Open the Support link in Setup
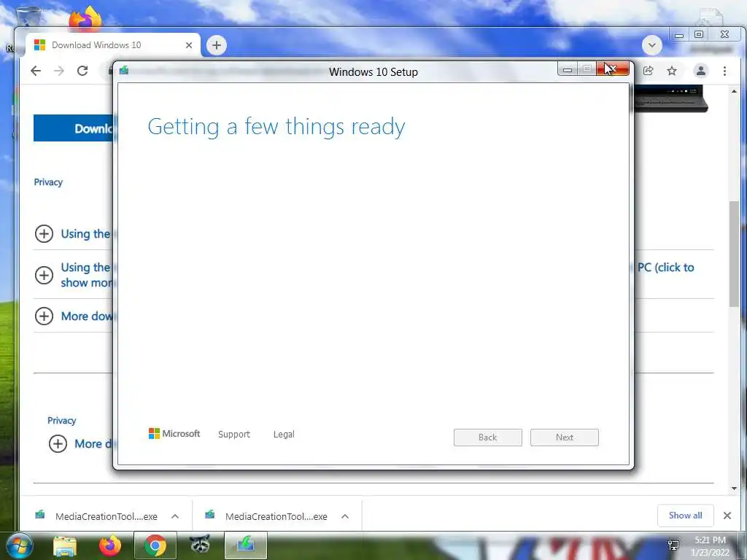This screenshot has height=560, width=747. click(x=234, y=435)
